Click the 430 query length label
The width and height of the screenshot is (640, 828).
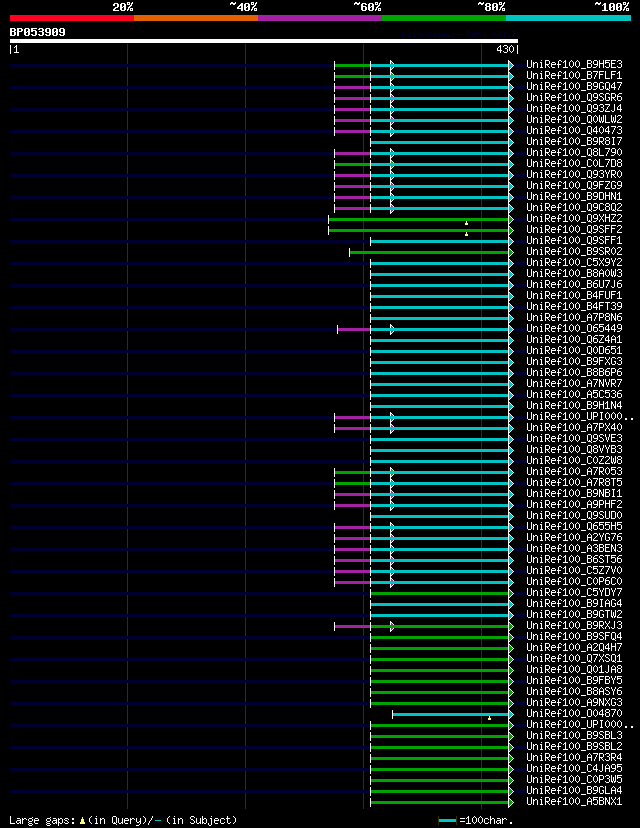pos(505,50)
